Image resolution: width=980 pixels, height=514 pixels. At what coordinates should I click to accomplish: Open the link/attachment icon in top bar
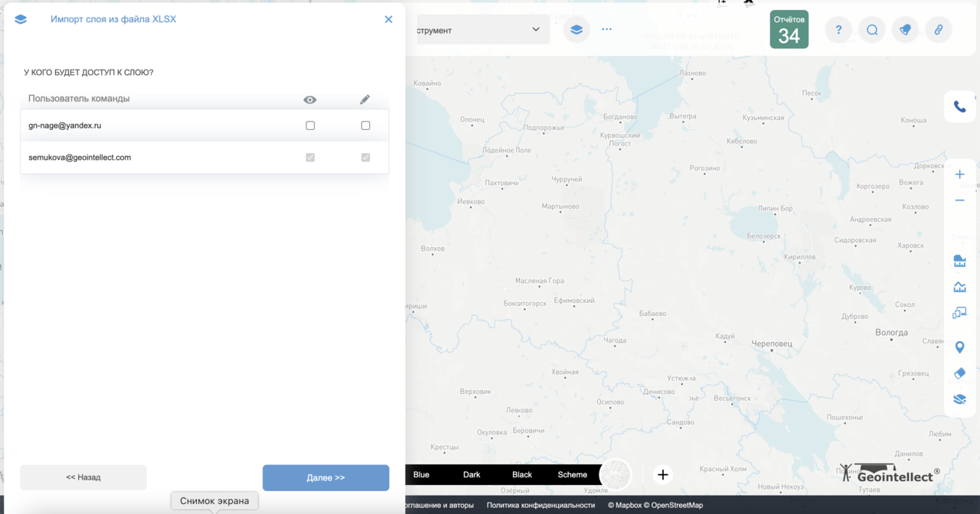coord(939,30)
